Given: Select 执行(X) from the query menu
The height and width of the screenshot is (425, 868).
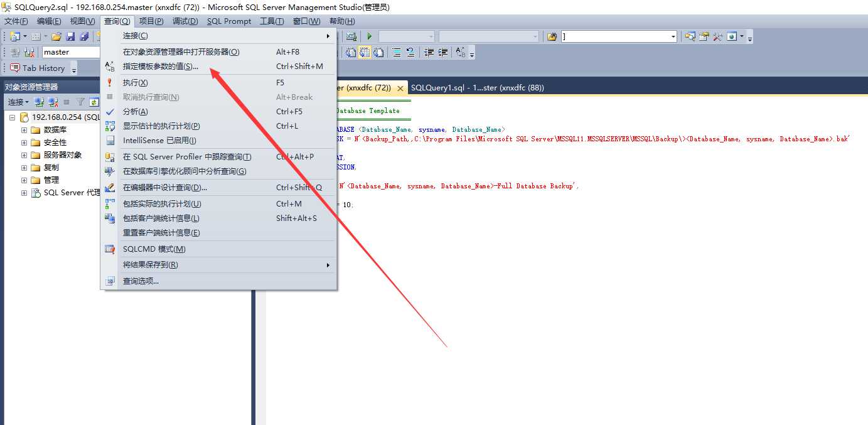Looking at the screenshot, I should (218, 83).
